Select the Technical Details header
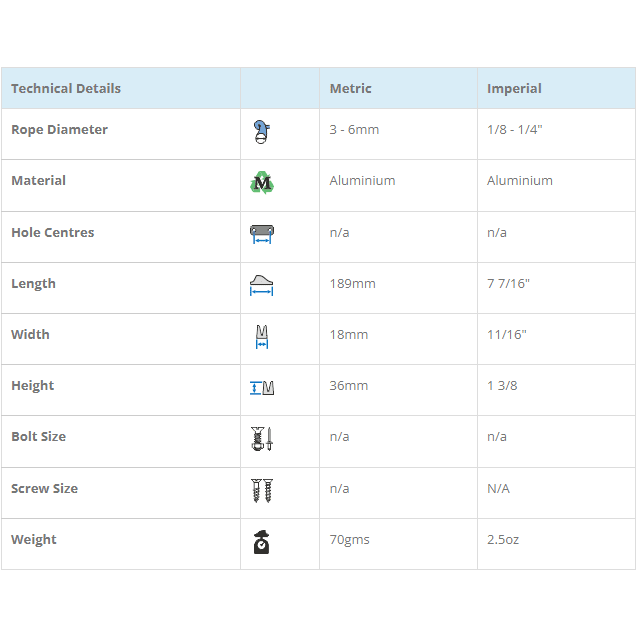This screenshot has width=638, height=638. tap(66, 88)
